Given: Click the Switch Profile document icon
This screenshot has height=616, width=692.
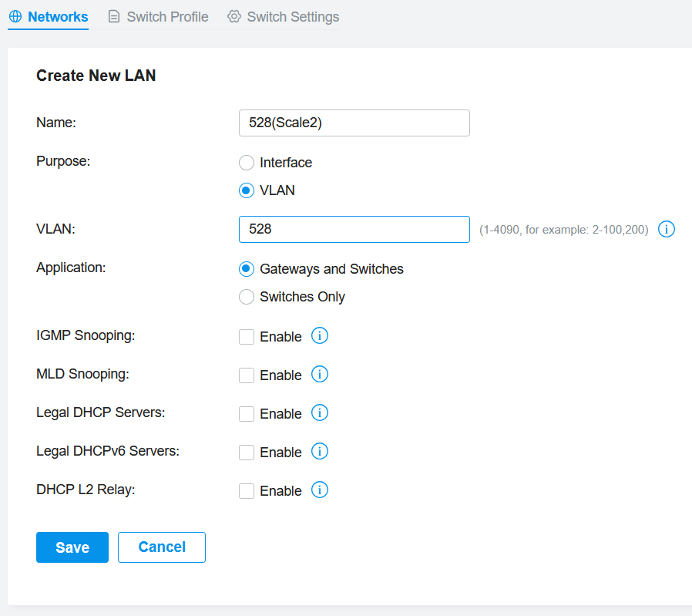Looking at the screenshot, I should coord(114,17).
